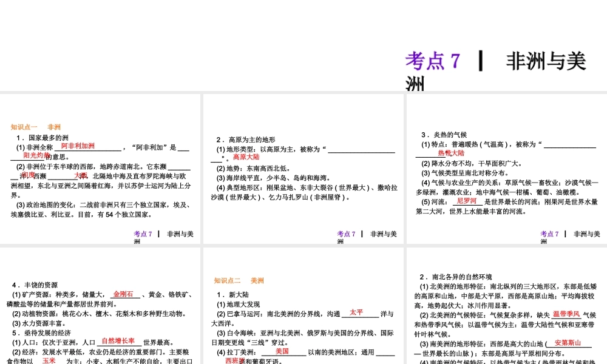Select the slide titled 2．南北各异的自然环境
The image size is (607, 364).
507,306
